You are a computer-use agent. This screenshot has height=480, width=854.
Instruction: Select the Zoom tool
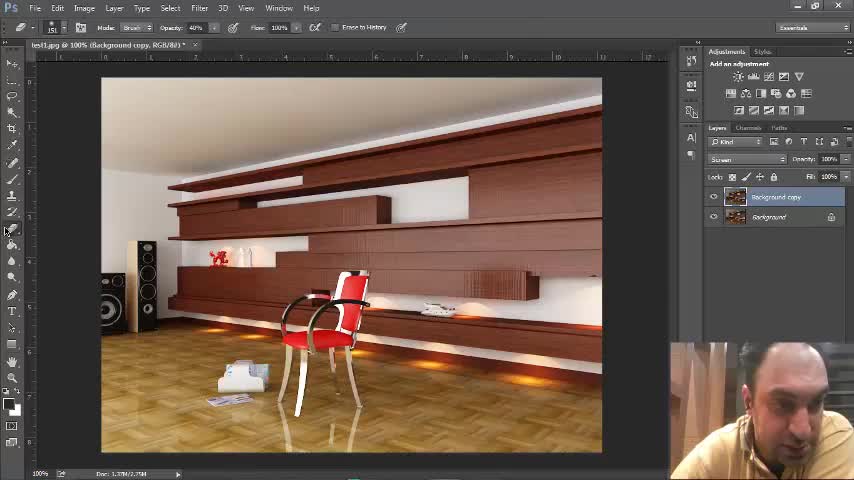click(11, 378)
